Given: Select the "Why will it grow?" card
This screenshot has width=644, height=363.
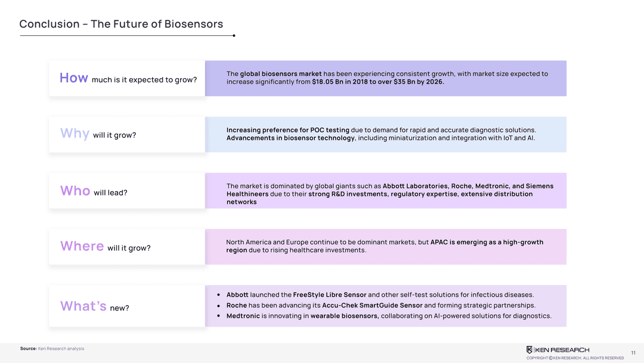Looking at the screenshot, I should (x=127, y=134).
